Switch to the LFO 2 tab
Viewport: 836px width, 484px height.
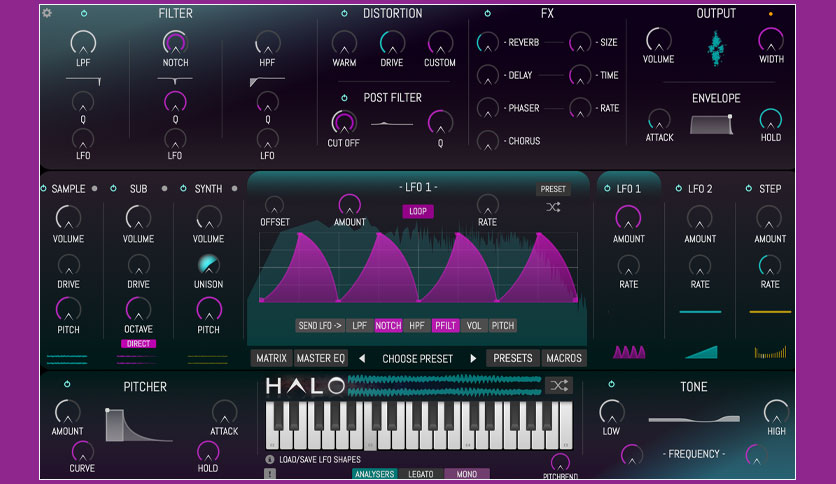[x=700, y=189]
